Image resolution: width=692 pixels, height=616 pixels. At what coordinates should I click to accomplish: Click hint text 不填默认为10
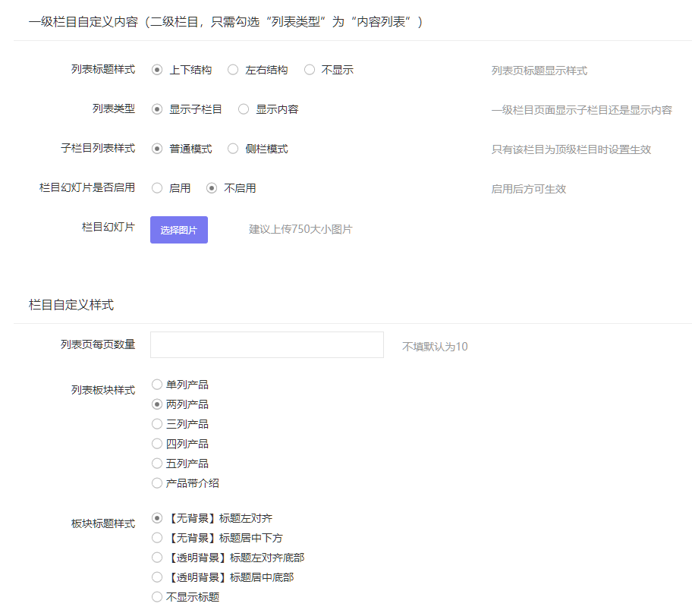435,347
